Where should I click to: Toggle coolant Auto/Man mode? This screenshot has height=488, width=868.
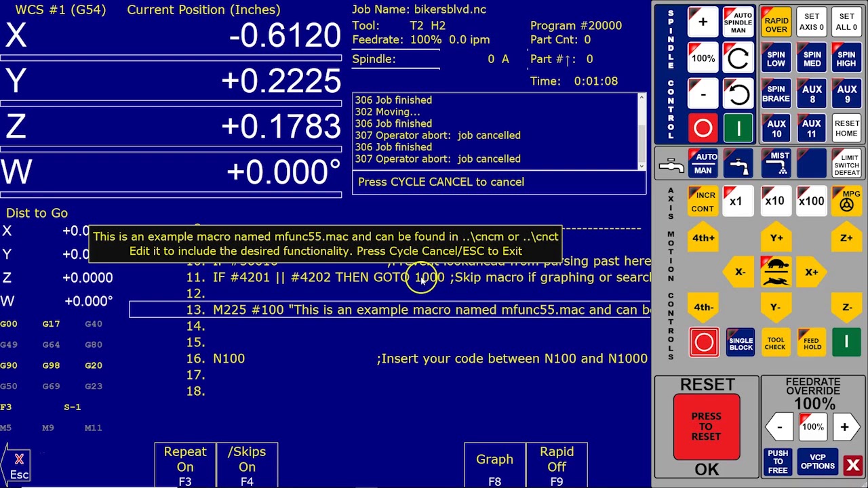click(x=703, y=163)
